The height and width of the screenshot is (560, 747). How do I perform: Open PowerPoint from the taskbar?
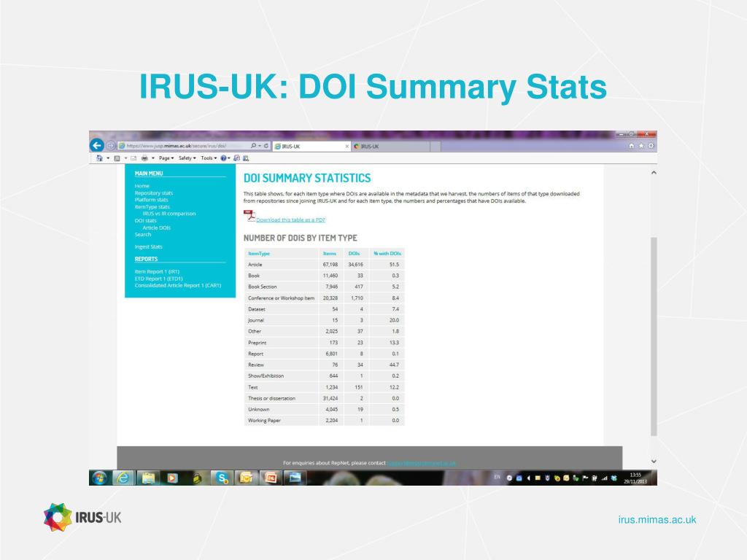tap(271, 478)
